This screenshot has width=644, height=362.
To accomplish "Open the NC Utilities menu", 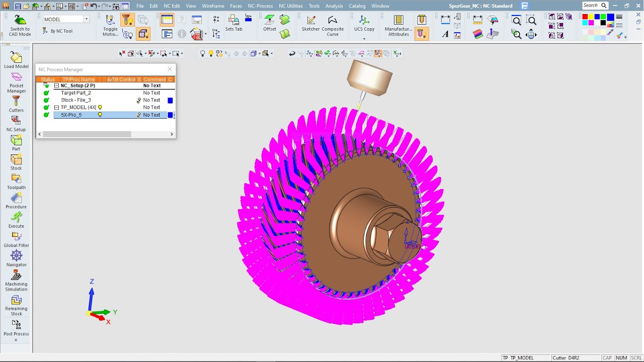I will point(291,6).
